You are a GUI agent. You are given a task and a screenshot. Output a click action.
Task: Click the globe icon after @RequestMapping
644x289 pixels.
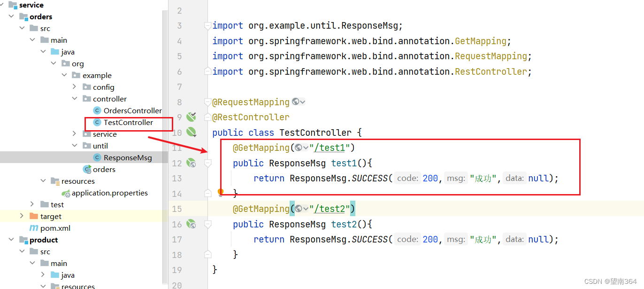coord(296,102)
